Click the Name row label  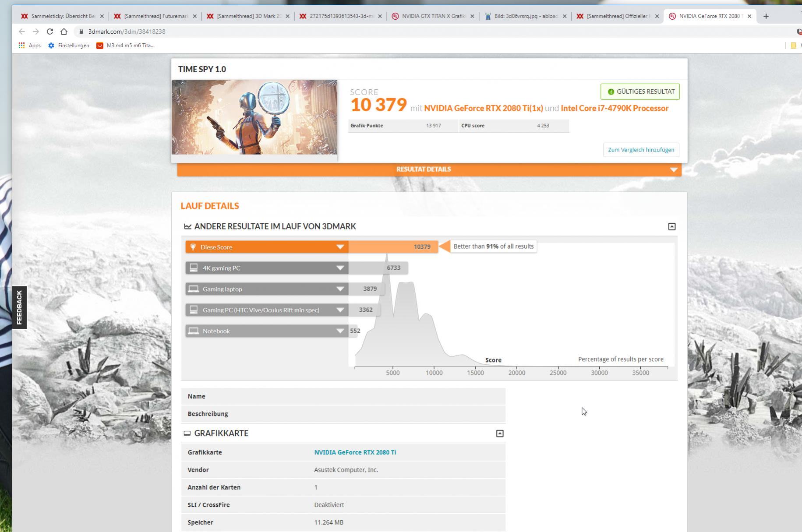[x=196, y=396]
